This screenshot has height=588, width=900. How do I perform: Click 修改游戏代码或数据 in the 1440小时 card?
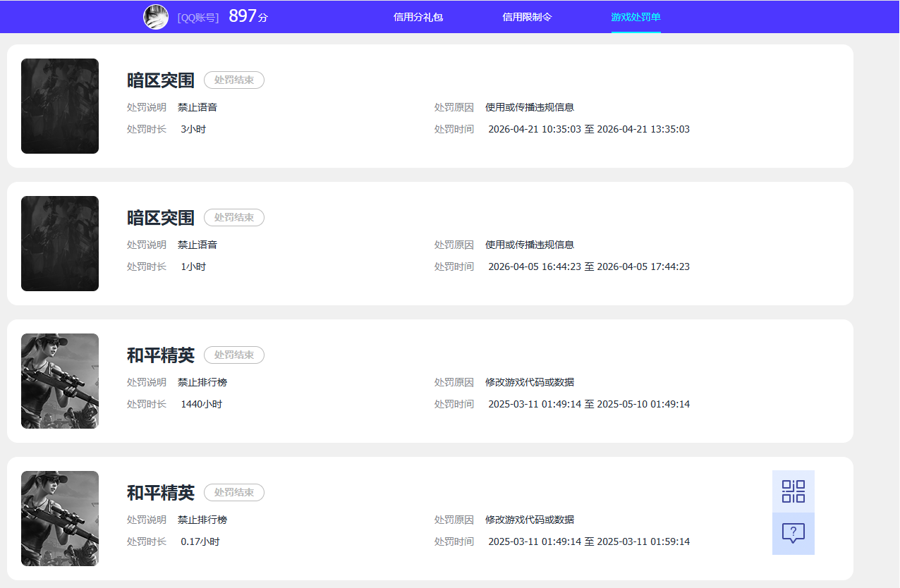click(x=530, y=382)
